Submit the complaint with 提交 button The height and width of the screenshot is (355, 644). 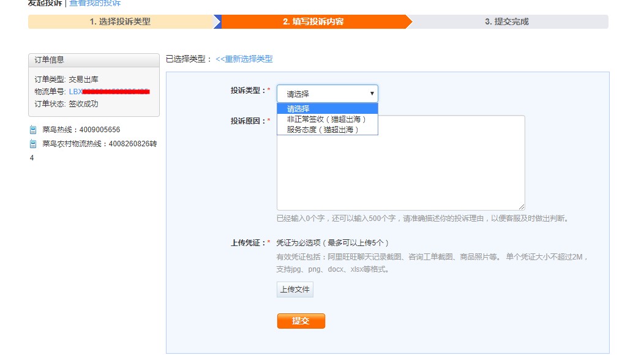(x=301, y=321)
